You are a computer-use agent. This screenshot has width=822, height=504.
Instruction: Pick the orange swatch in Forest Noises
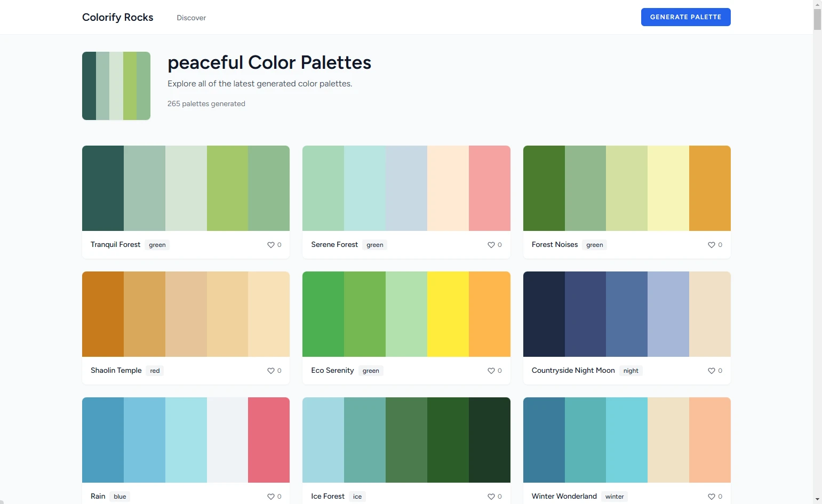709,188
